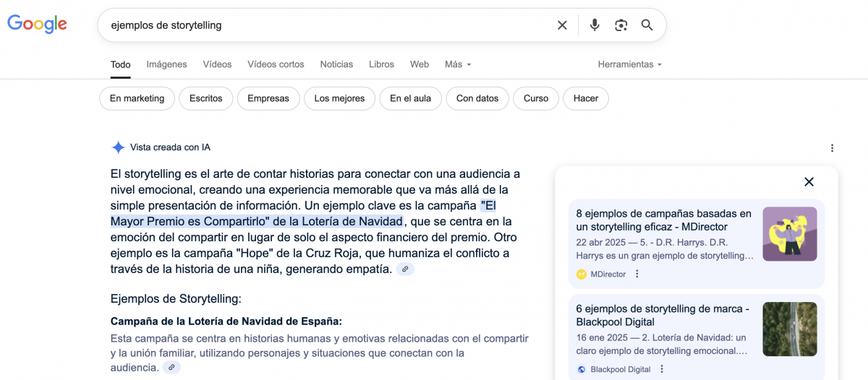Apply the 'Curso' filter chip
This screenshot has width=868, height=380.
(536, 98)
